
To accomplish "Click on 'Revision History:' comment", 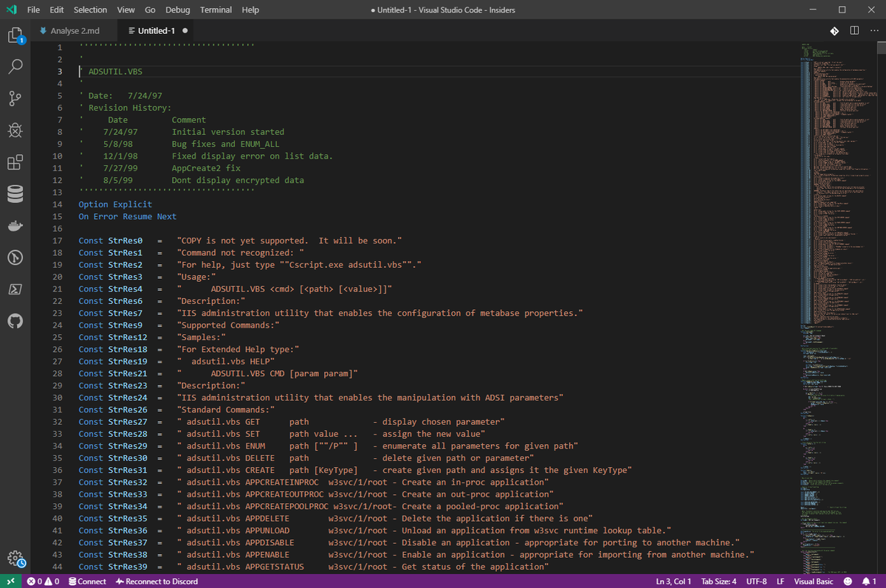I will point(130,108).
